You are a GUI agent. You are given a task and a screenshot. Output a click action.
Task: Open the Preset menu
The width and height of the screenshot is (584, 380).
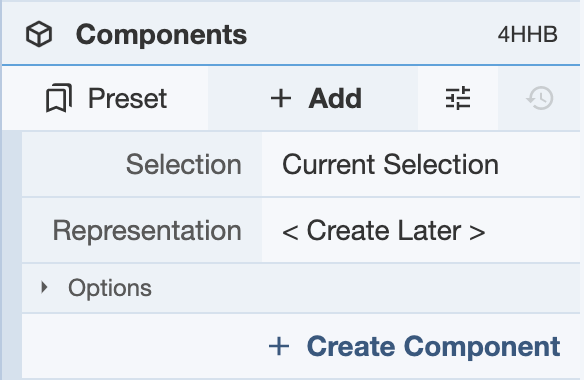point(105,98)
